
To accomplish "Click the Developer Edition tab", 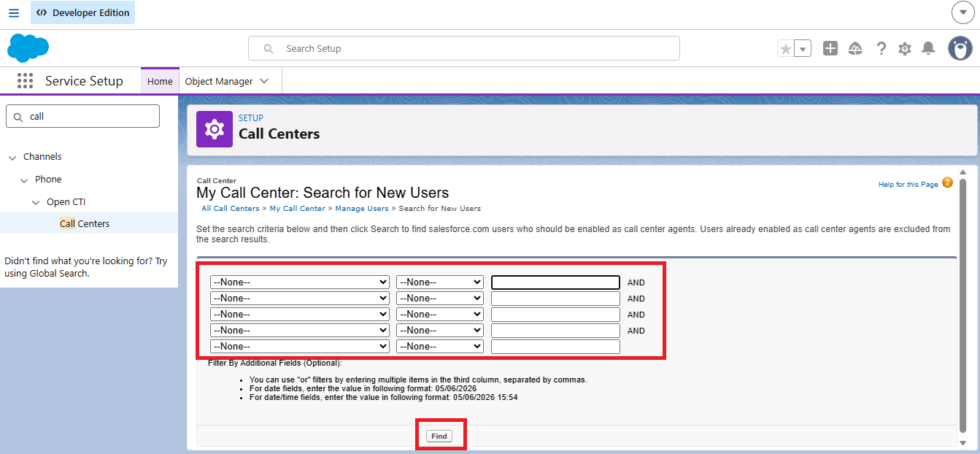I will point(82,12).
